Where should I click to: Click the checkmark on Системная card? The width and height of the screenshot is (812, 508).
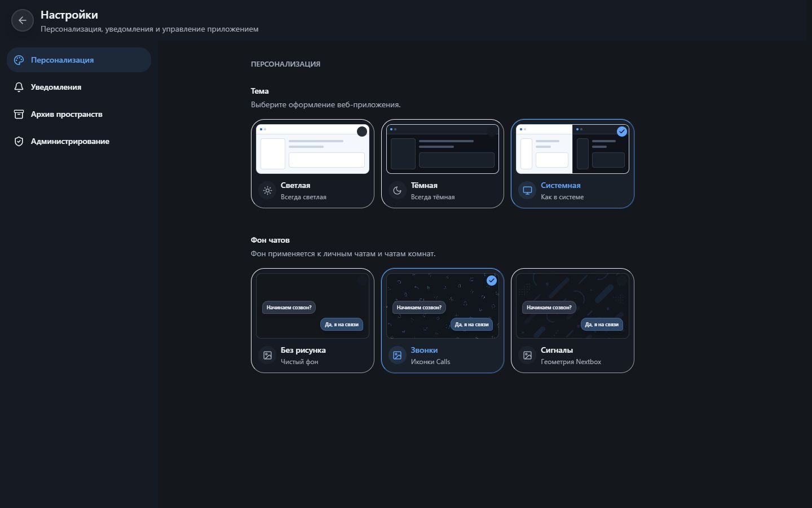(x=622, y=132)
